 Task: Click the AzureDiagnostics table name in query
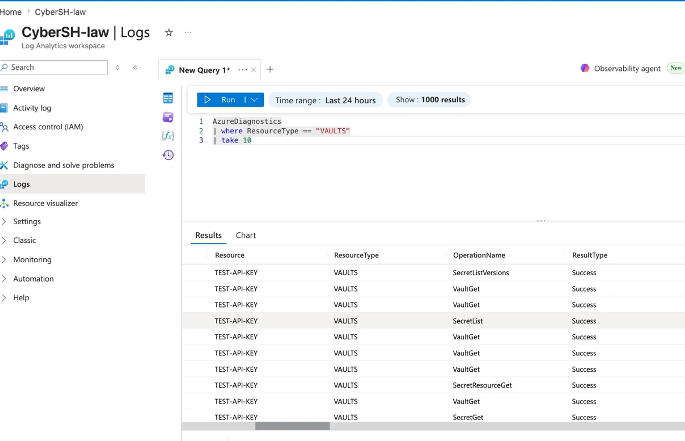pos(247,121)
